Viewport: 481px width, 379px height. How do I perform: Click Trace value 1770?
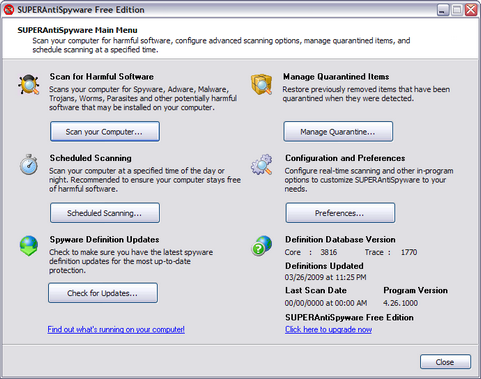tap(409, 252)
